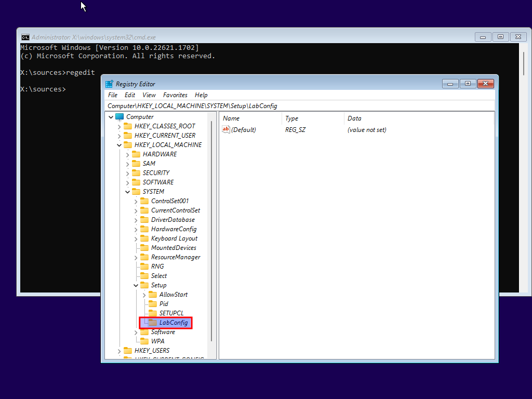Click the HardwareConfig folder icon
The width and height of the screenshot is (532, 399).
[144, 229]
